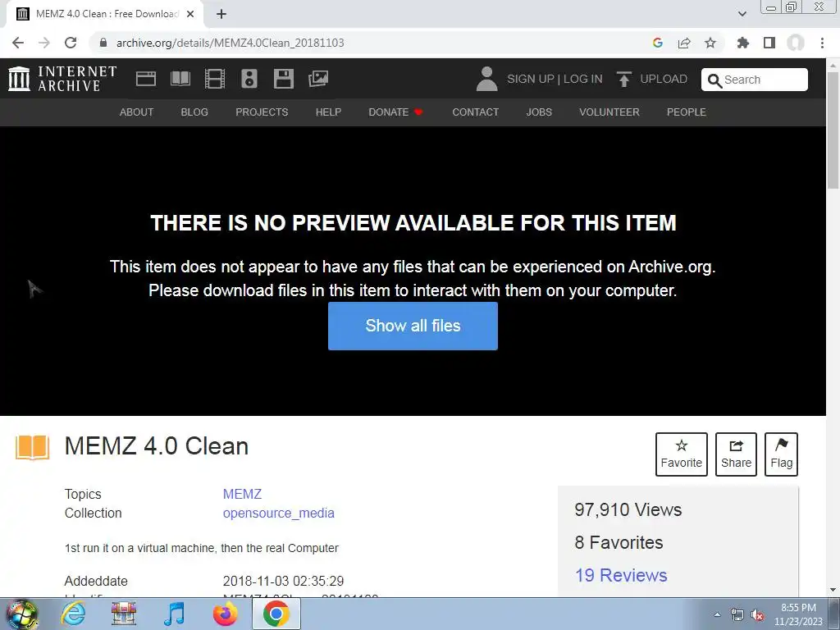The height and width of the screenshot is (630, 840).
Task: Open the tab search chevron
Action: (742, 14)
